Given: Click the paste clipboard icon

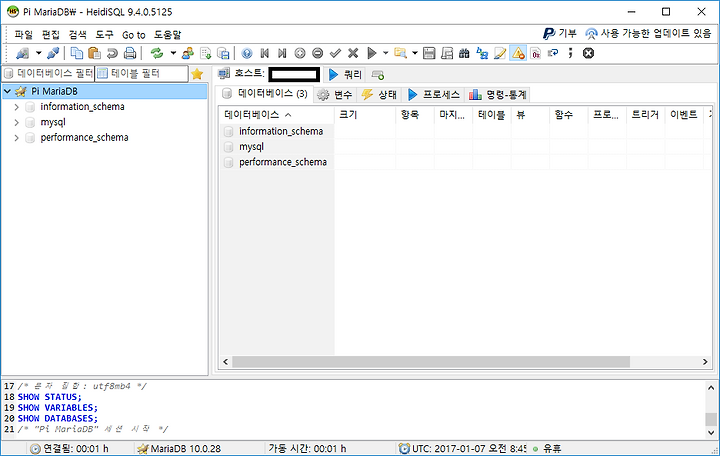Looking at the screenshot, I should pos(94,53).
